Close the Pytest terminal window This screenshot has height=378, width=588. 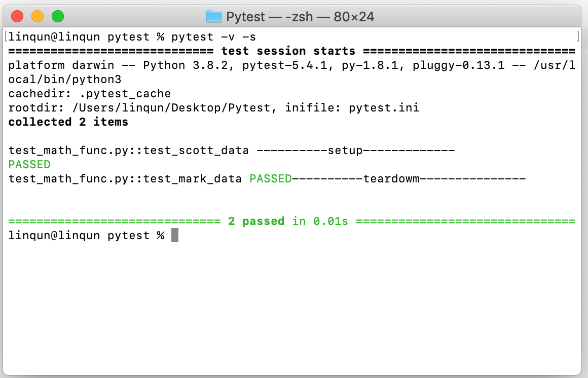[17, 16]
